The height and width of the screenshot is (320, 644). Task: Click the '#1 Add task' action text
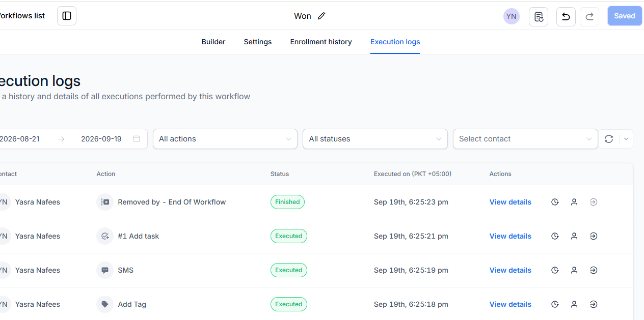139,236
